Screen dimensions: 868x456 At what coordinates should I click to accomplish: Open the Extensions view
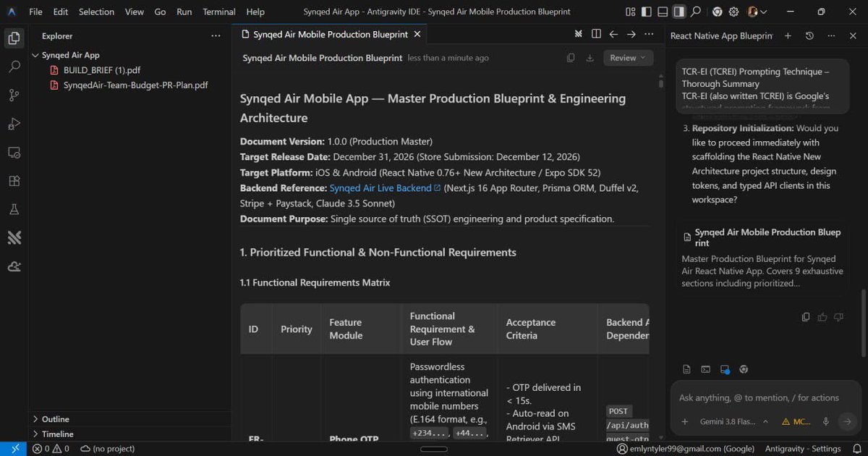pyautogui.click(x=14, y=181)
